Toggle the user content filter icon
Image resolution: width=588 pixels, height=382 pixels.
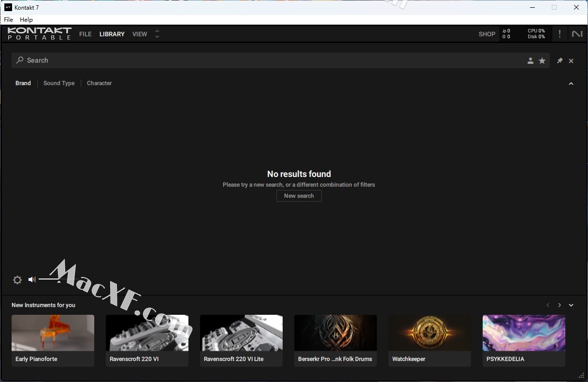(530, 60)
